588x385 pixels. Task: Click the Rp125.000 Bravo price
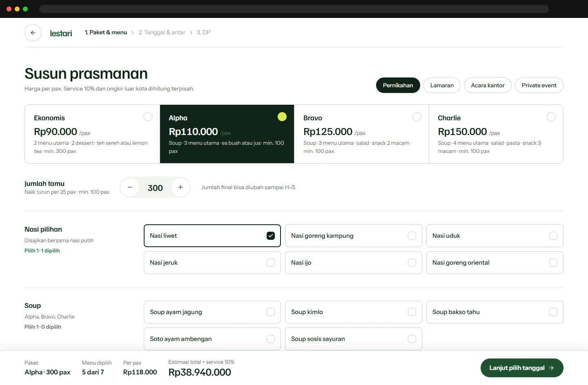point(328,132)
